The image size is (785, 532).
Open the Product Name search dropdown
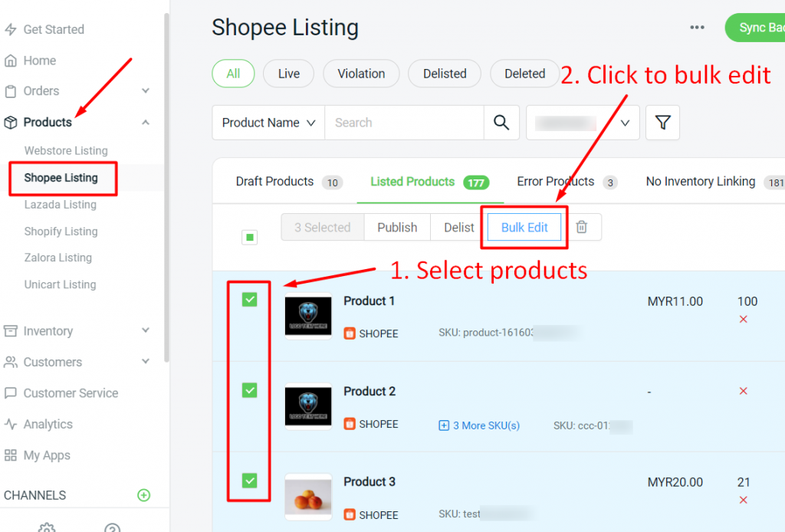[268, 123]
